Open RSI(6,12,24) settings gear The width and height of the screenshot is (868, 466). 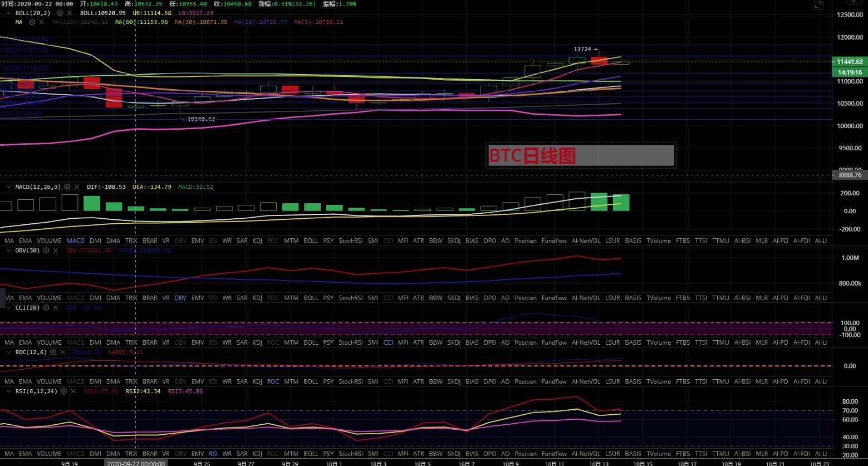click(x=63, y=391)
